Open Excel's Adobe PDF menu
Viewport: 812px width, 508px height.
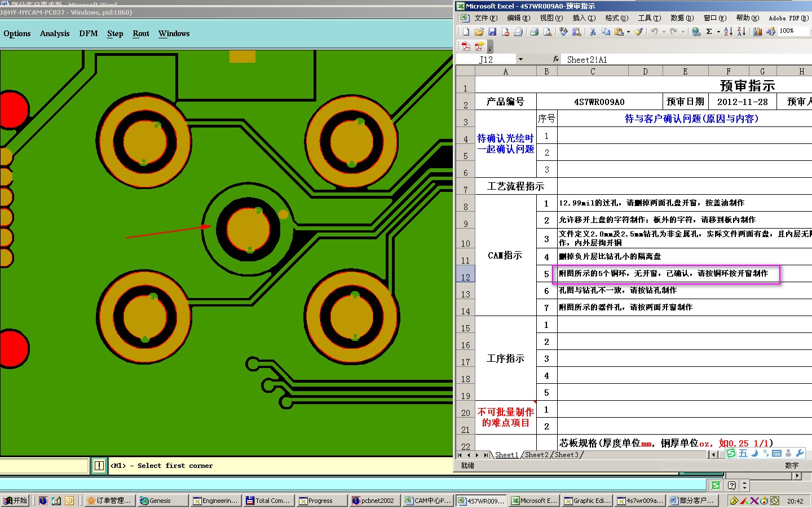(788, 18)
